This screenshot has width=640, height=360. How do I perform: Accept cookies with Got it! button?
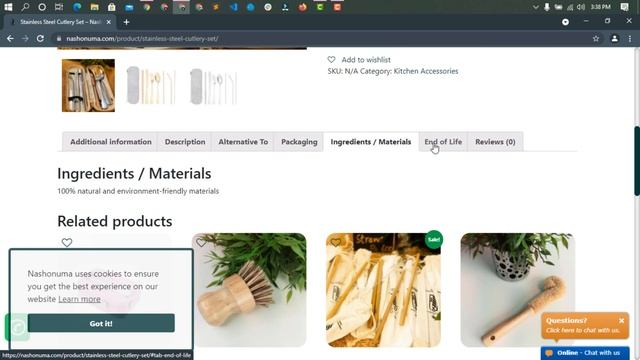101,323
